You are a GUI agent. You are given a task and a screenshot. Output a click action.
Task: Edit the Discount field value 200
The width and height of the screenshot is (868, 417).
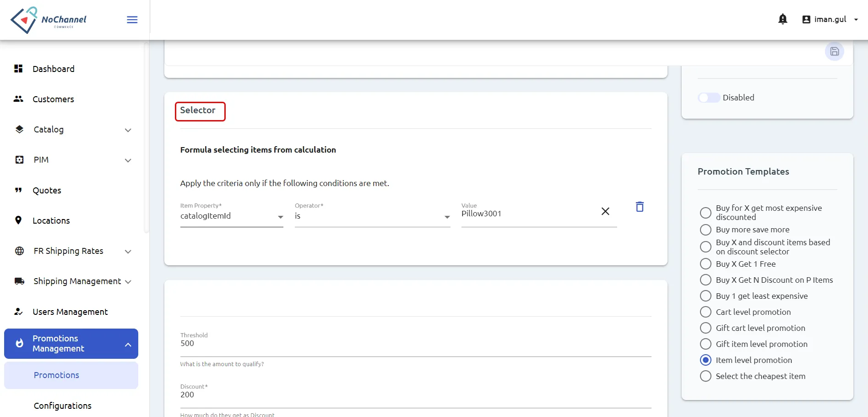[x=416, y=395]
